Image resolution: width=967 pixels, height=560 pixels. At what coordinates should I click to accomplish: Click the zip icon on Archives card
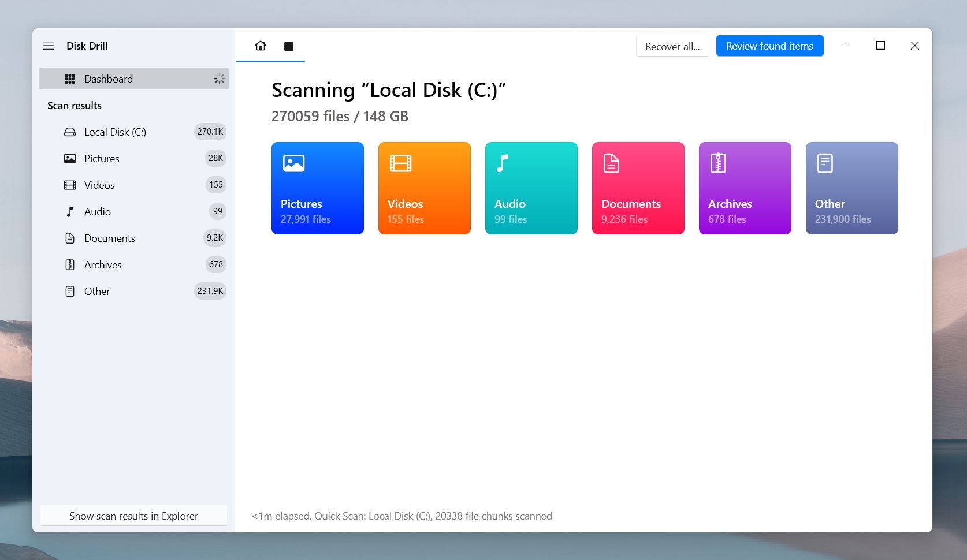click(x=718, y=163)
